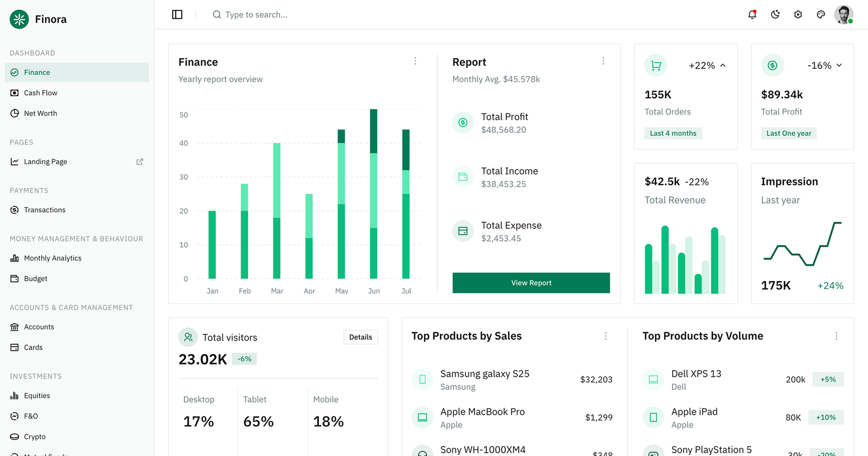Click the Impression line chart
This screenshot has width=868, height=456.
tap(802, 244)
